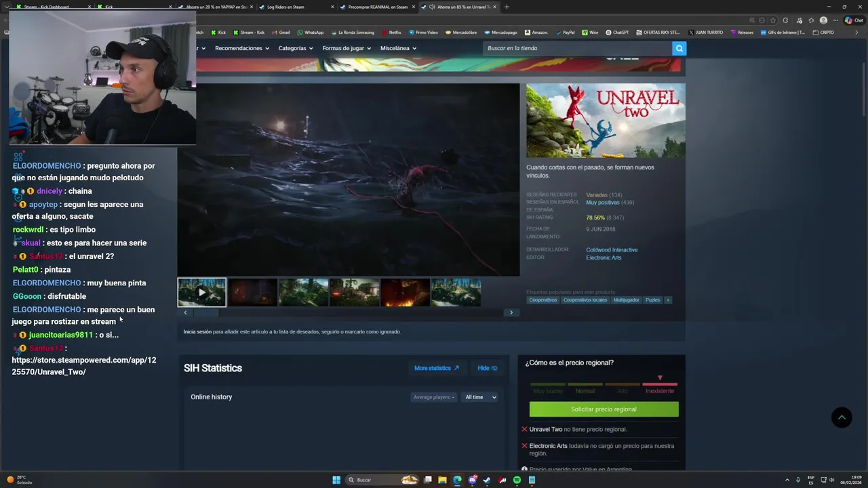Open the Unravel Two header image
Image resolution: width=868 pixels, height=488 pixels.
pos(606,121)
